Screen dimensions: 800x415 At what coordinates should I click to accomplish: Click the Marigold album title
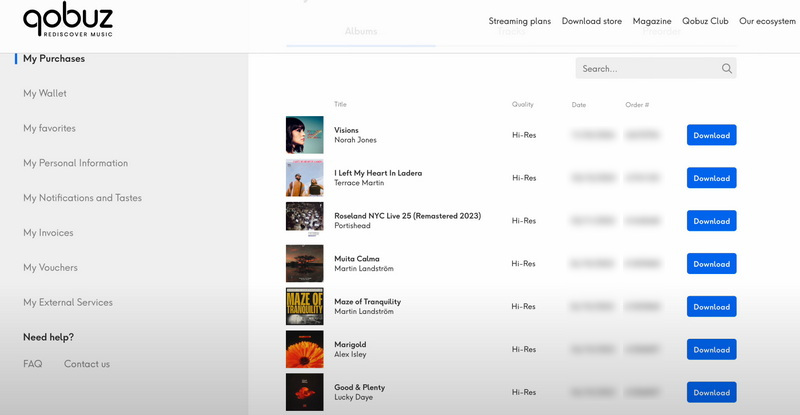[x=350, y=345]
